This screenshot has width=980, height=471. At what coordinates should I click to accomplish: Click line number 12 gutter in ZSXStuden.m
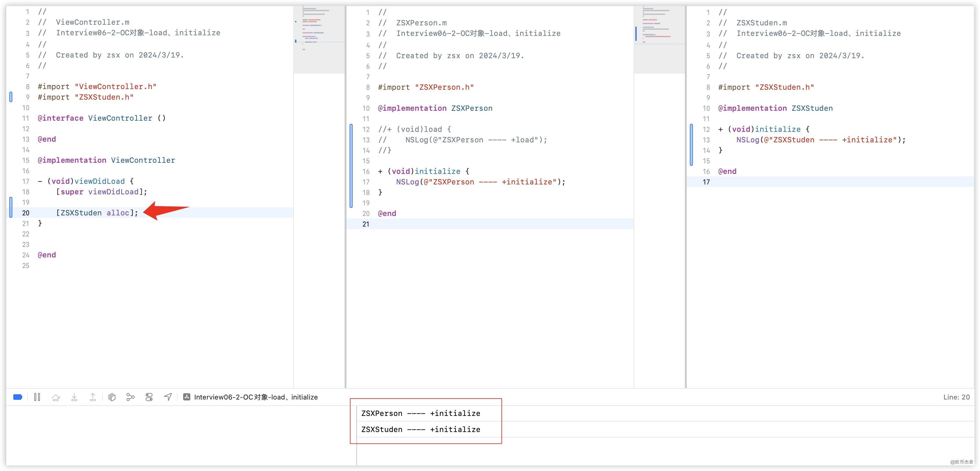706,129
